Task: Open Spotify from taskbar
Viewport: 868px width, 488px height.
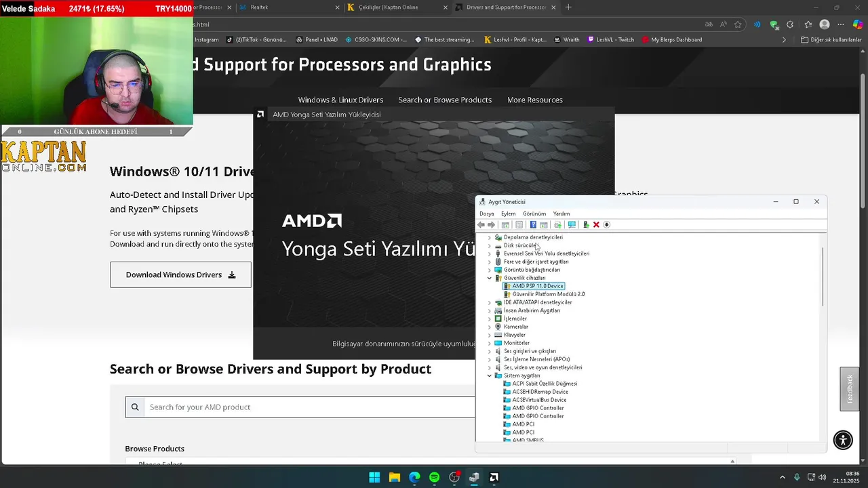Action: pos(434,477)
